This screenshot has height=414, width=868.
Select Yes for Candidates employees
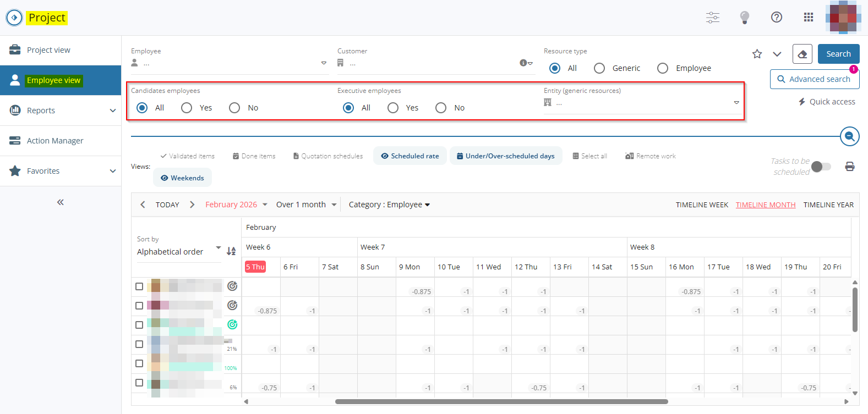pos(187,108)
